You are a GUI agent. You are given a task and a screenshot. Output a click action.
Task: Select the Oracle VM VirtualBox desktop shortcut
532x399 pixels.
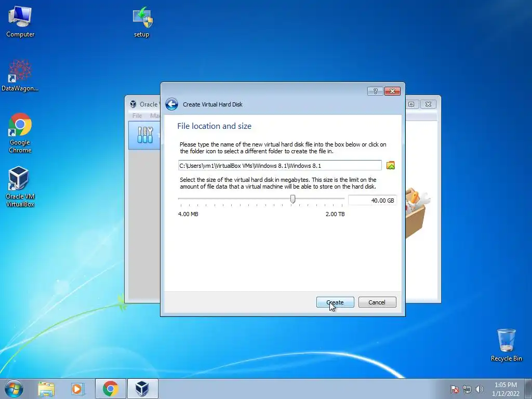pos(20,187)
